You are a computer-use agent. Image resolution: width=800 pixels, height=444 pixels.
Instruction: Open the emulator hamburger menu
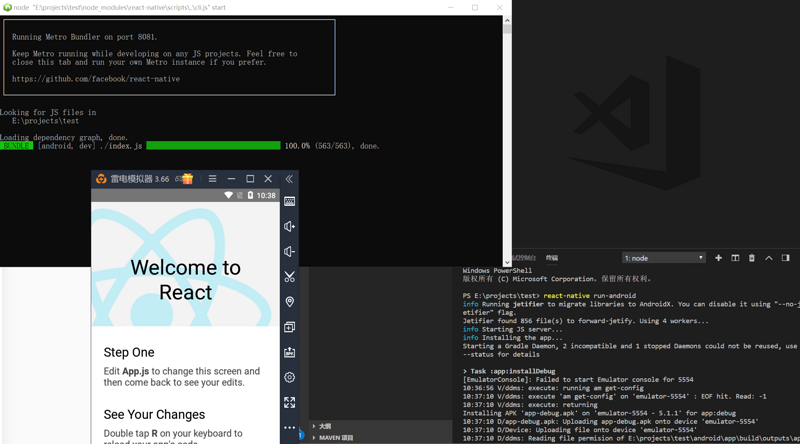pyautogui.click(x=212, y=179)
